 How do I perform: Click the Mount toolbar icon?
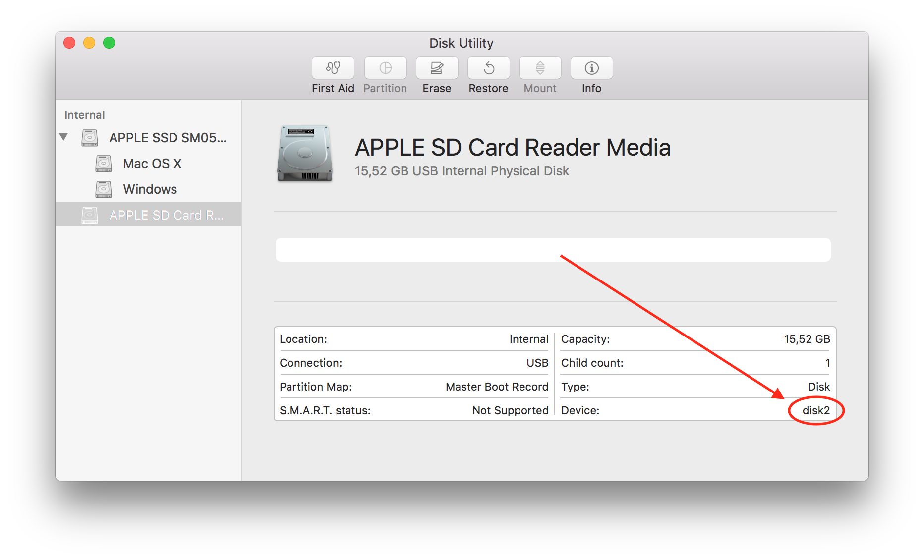(x=540, y=68)
